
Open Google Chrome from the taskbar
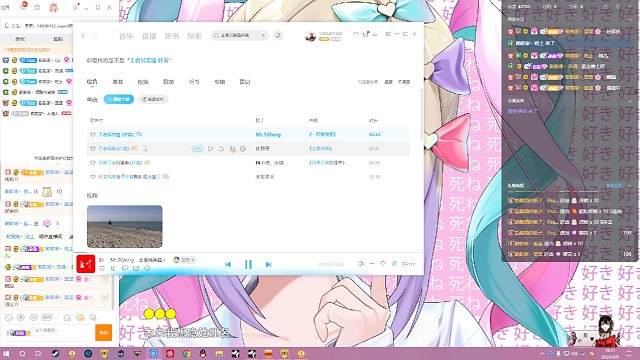pyautogui.click(x=187, y=353)
